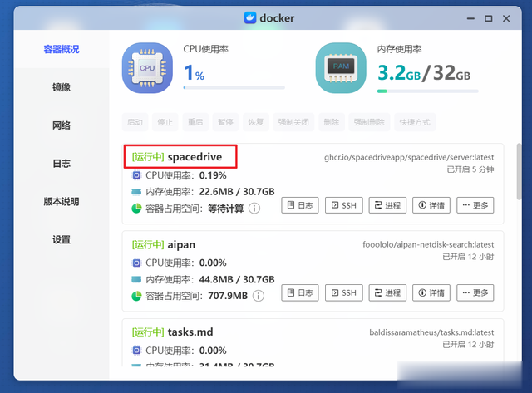Click aipan's 已开启 12 小时 uptime text
The width and height of the screenshot is (532, 393).
click(x=468, y=257)
